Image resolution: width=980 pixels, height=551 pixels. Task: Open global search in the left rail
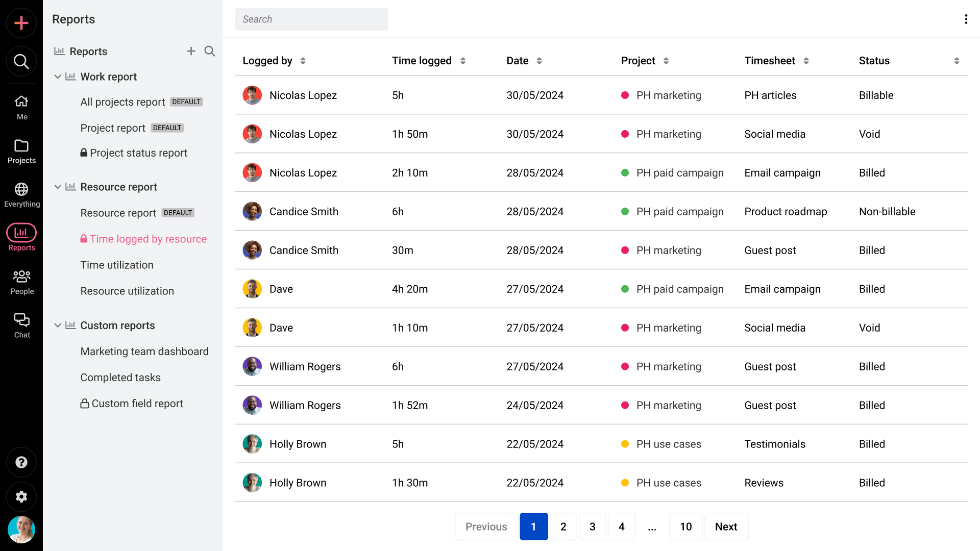(21, 62)
